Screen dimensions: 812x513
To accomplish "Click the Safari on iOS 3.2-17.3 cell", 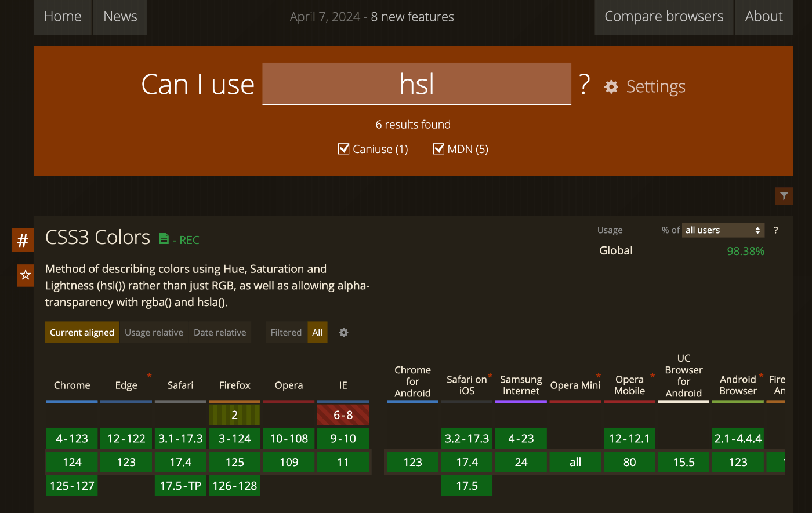I will point(467,439).
